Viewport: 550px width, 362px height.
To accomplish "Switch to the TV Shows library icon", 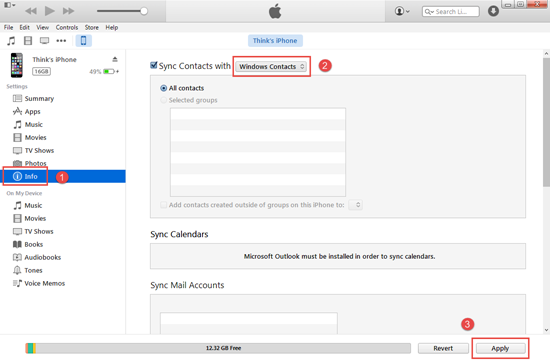I will 45,41.
